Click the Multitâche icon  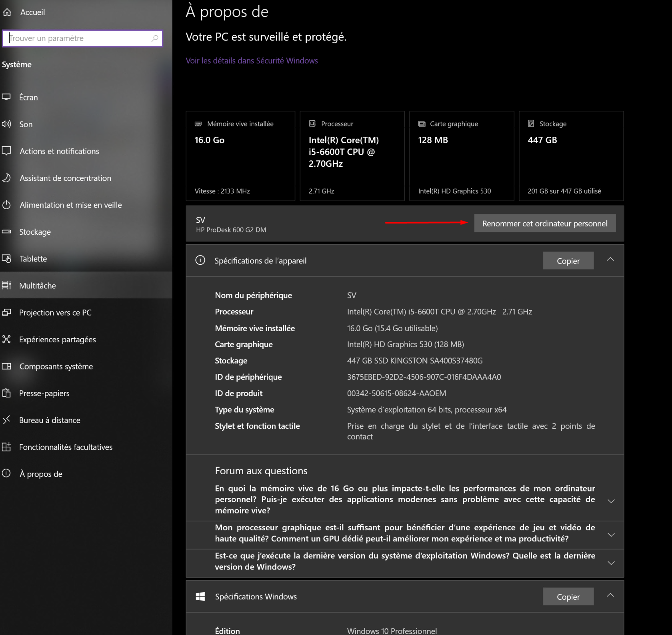[x=6, y=286]
